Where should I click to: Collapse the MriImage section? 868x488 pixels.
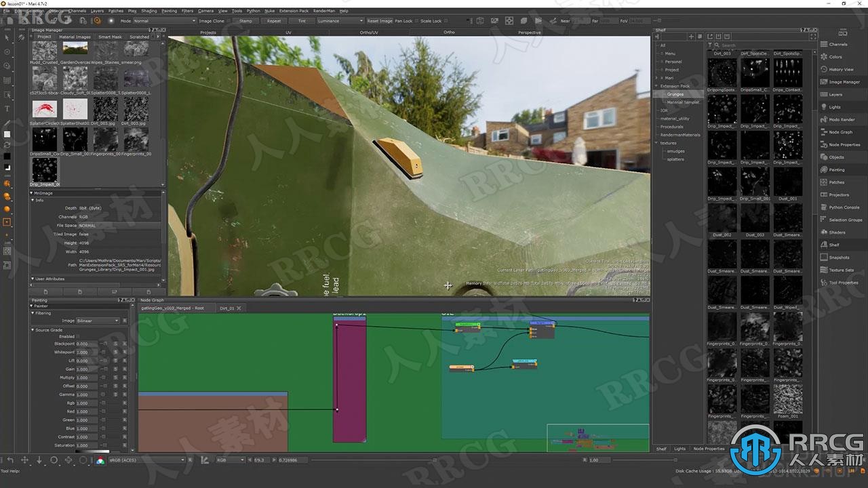click(x=32, y=193)
